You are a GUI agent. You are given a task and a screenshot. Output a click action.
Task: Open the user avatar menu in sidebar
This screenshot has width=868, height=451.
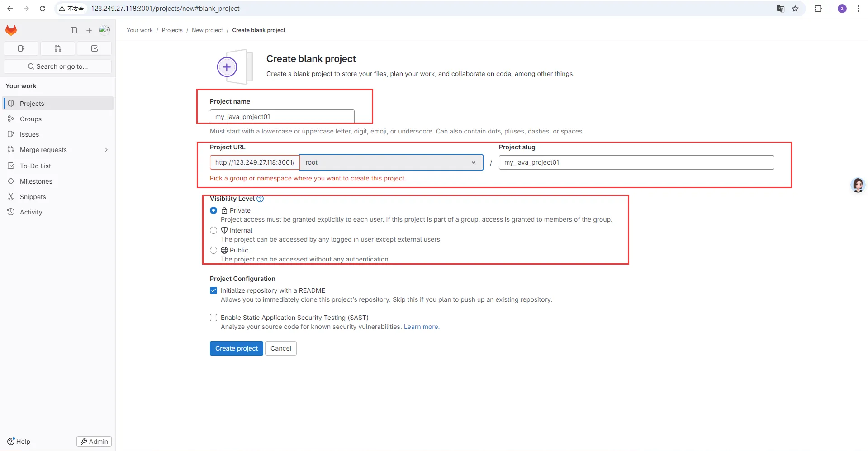coord(104,30)
